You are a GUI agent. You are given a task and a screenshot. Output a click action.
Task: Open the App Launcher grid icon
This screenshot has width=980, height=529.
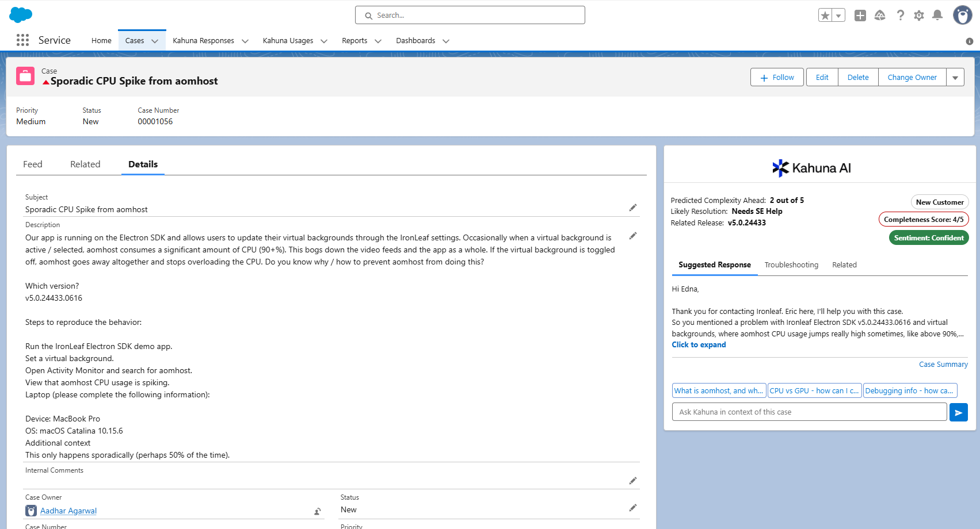pyautogui.click(x=22, y=40)
